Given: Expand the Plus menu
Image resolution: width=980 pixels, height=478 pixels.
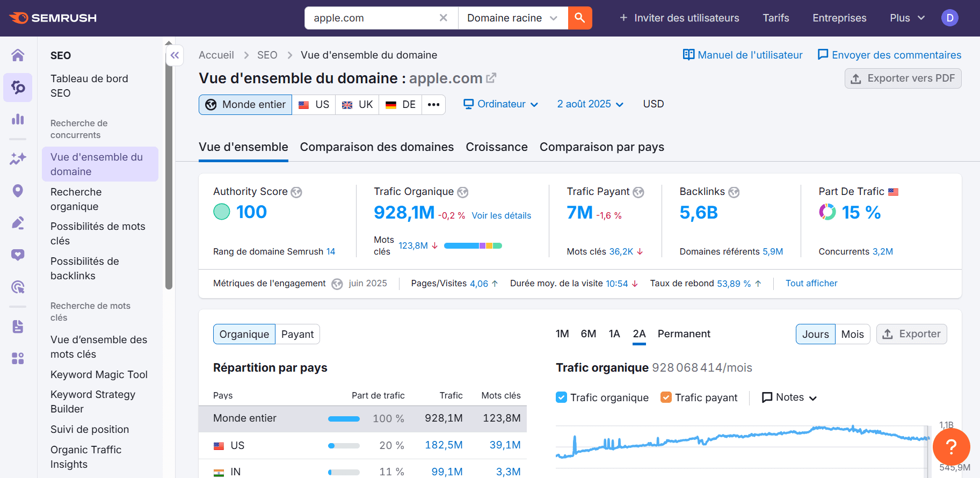Looking at the screenshot, I should point(907,18).
